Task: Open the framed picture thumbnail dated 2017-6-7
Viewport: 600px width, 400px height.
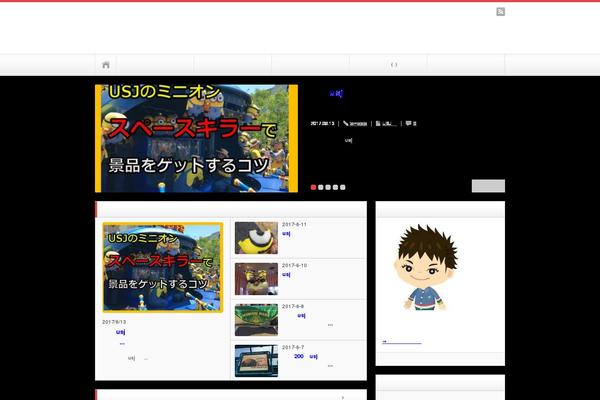Action: click(256, 361)
